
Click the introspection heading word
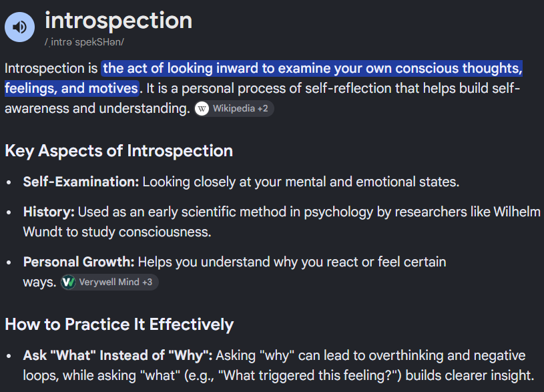coord(118,21)
